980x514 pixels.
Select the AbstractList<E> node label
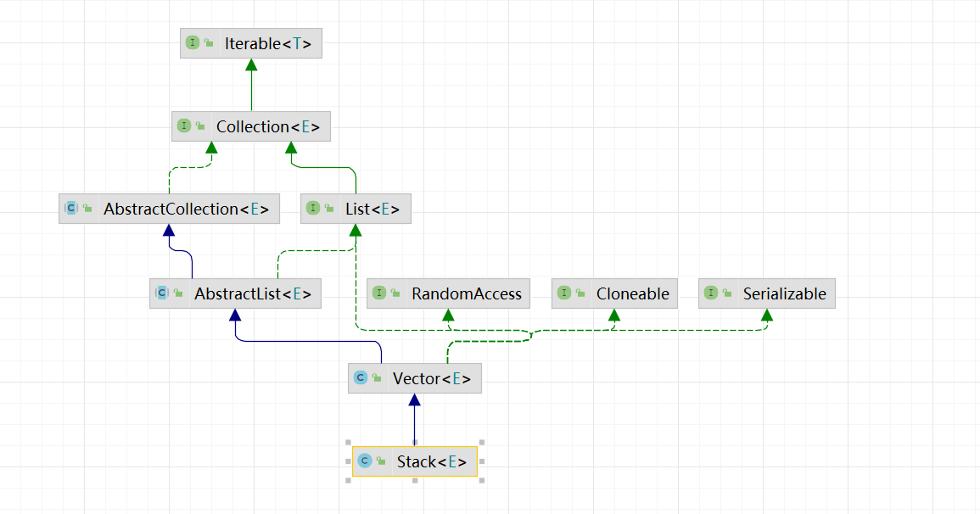[253, 293]
